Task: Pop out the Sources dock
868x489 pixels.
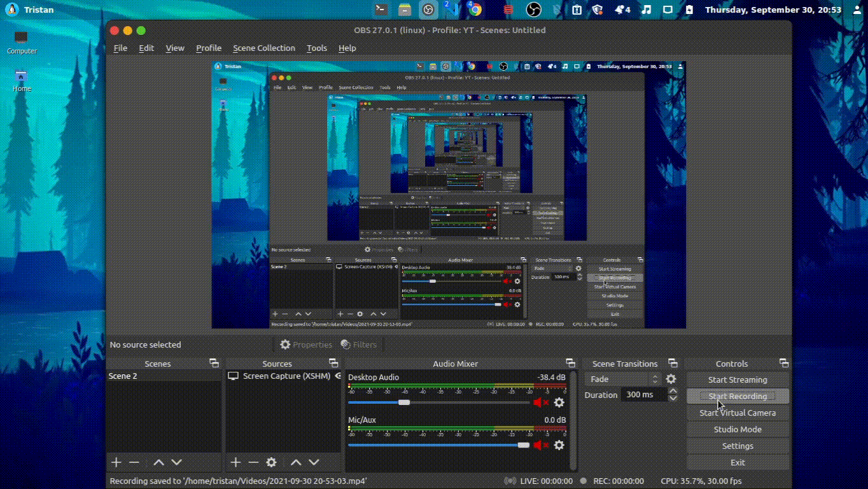Action: [x=333, y=363]
